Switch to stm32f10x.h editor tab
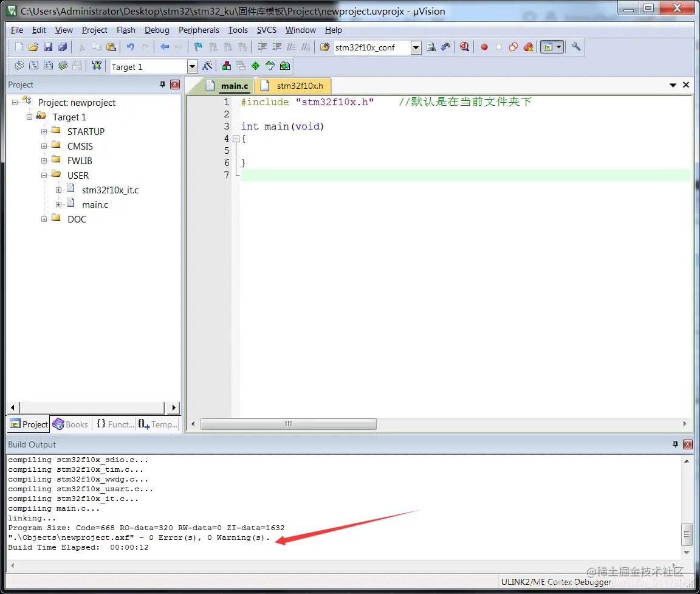This screenshot has width=700, height=594. coord(293,86)
